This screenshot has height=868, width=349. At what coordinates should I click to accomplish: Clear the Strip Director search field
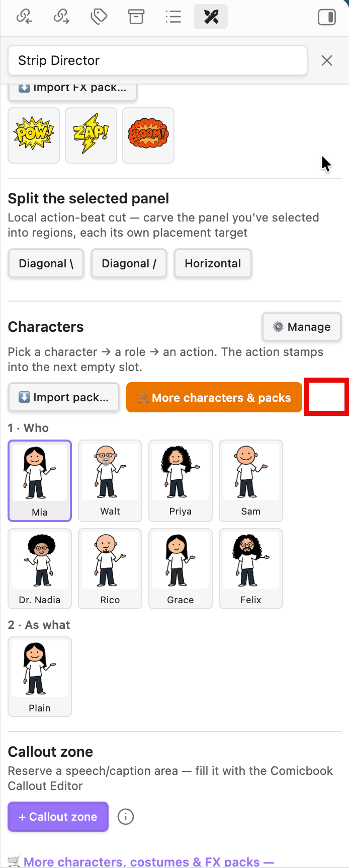click(327, 60)
